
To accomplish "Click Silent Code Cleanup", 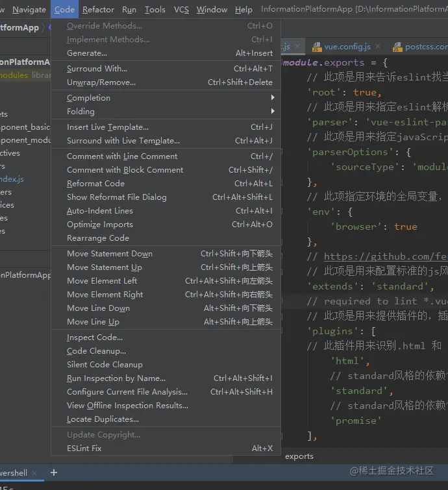I will pos(166,365).
